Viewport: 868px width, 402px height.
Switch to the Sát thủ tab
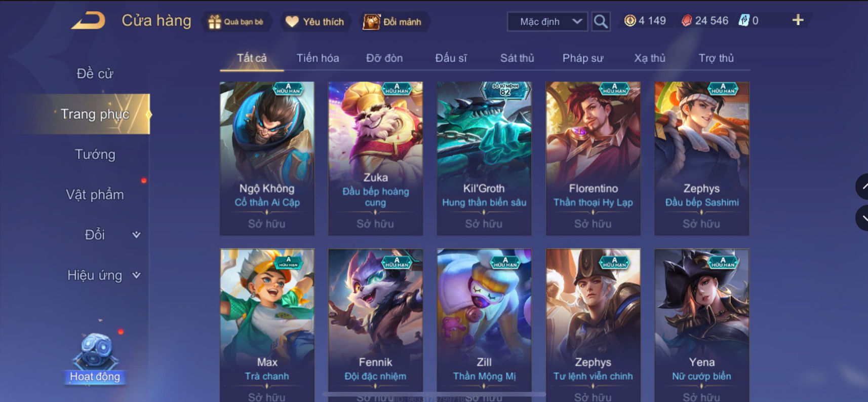coord(517,58)
